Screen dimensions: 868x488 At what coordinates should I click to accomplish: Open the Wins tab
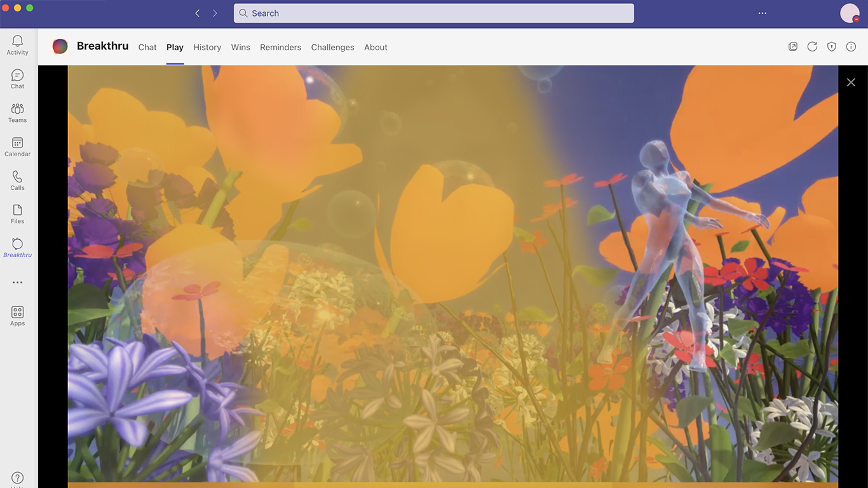pyautogui.click(x=241, y=47)
